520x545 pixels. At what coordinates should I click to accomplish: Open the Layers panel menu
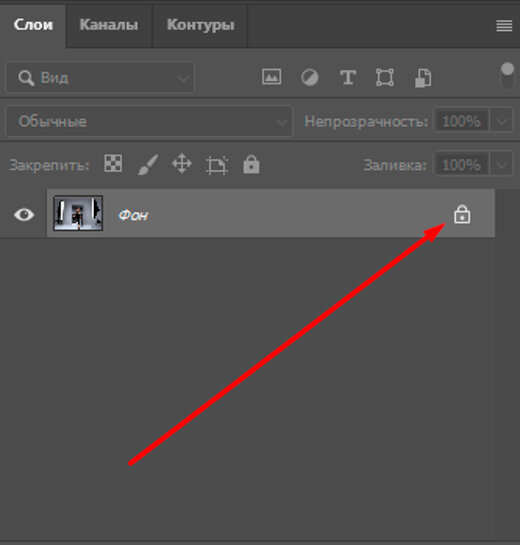click(504, 26)
